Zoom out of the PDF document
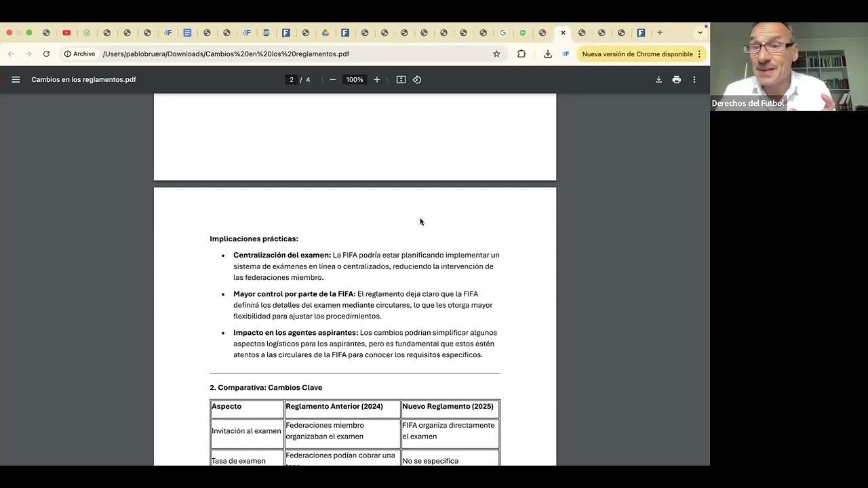Image resolution: width=868 pixels, height=488 pixels. click(332, 79)
